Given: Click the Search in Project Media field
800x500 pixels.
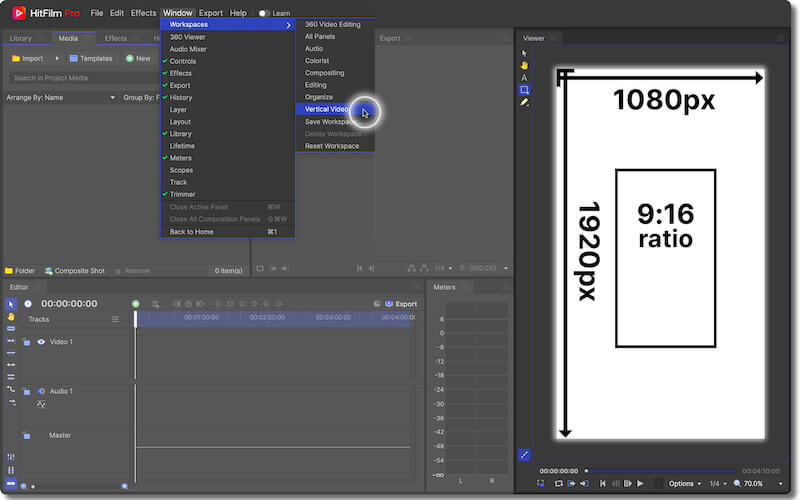Looking at the screenshot, I should [x=84, y=78].
